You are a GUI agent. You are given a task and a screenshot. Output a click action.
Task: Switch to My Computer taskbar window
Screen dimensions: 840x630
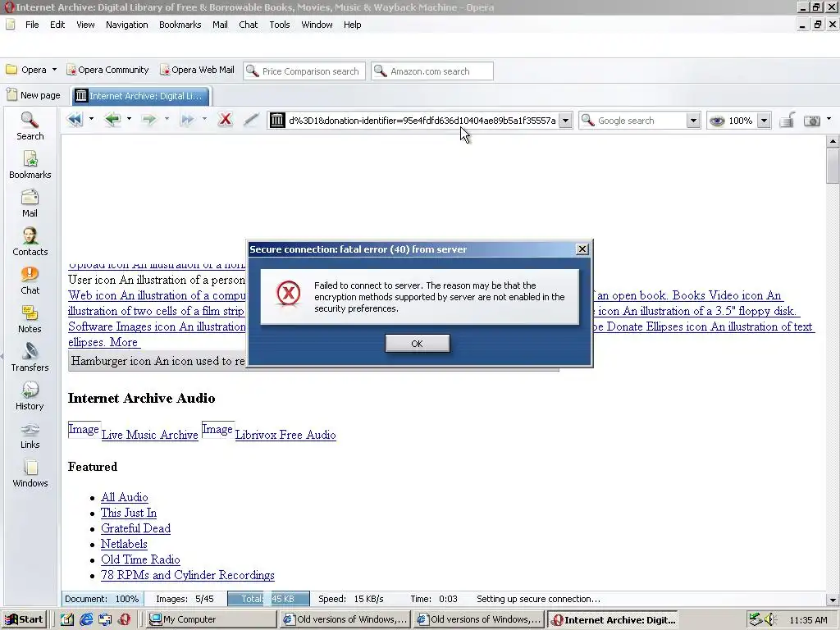tap(211, 619)
